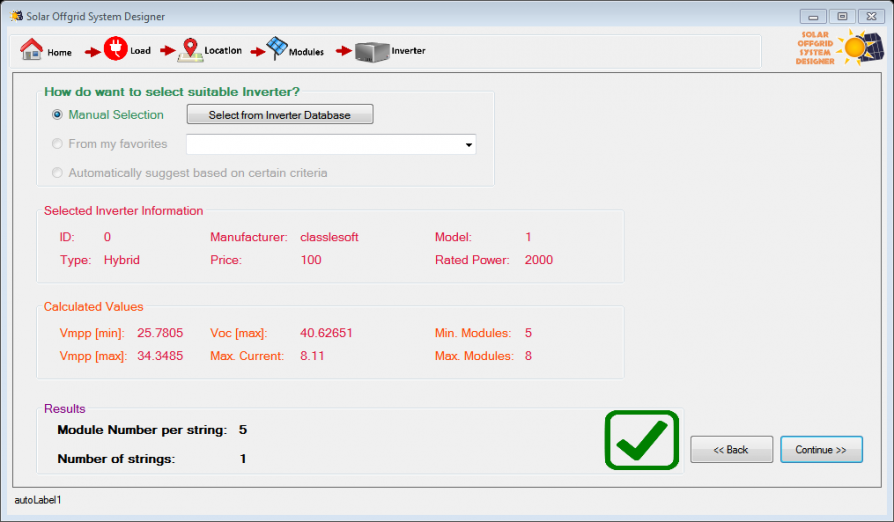Click the Solar Offgrid System Designer logo
Viewport: 894px width, 522px height.
[840, 47]
